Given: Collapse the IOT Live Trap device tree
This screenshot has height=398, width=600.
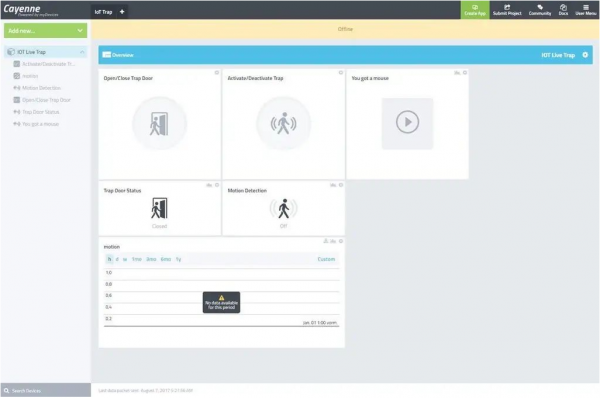Looking at the screenshot, I should click(x=82, y=52).
